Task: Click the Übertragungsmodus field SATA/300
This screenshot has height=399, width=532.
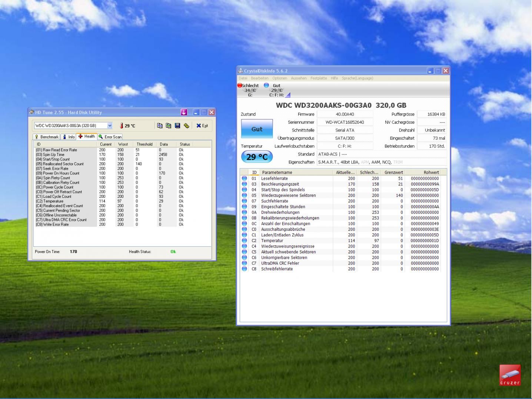Action: tap(345, 138)
